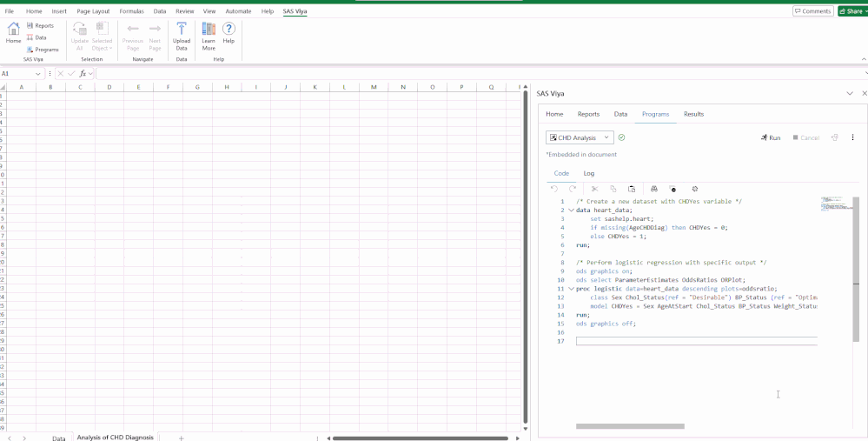Click the gear icon in the code toolbar
The height and width of the screenshot is (441, 868).
pos(695,189)
